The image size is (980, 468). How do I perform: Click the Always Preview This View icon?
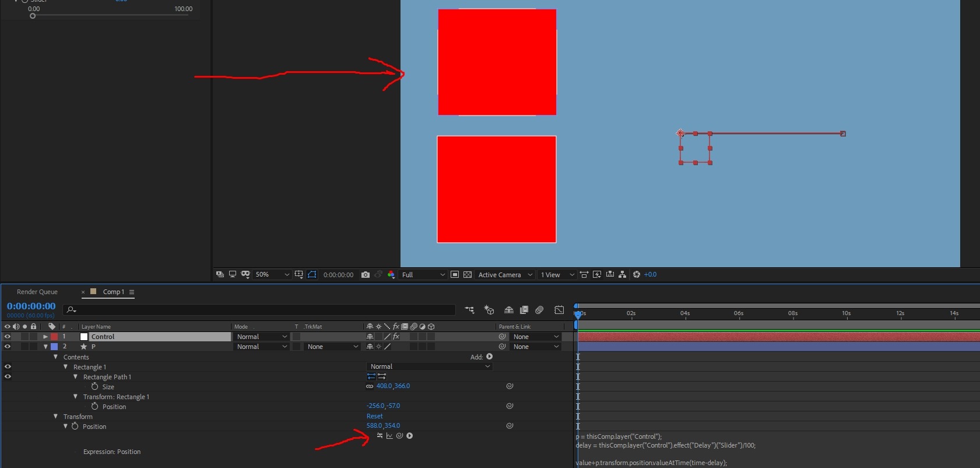(220, 274)
